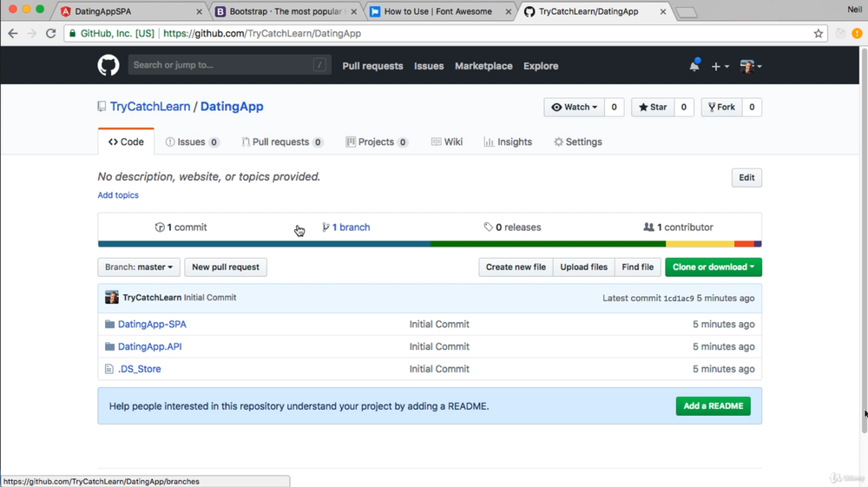The image size is (868, 487).
Task: Open the Watch dropdown
Action: click(x=574, y=108)
